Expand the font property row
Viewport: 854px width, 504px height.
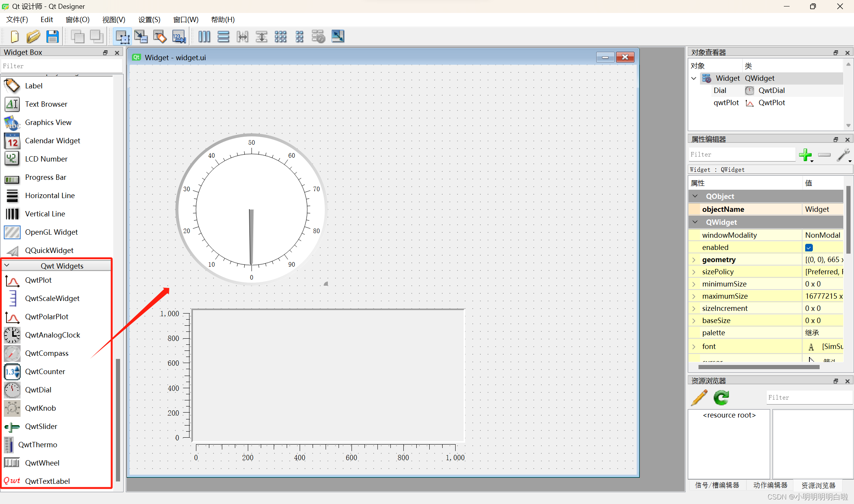(694, 347)
